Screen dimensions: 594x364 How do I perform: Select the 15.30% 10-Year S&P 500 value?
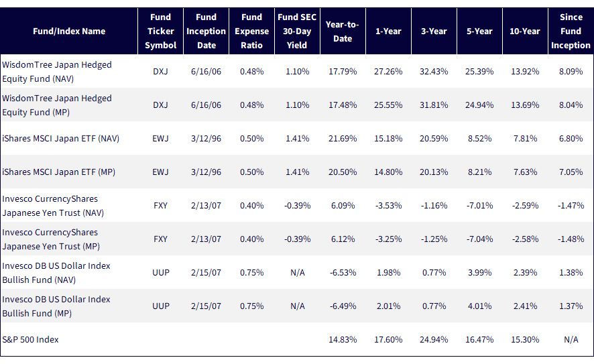pyautogui.click(x=525, y=339)
